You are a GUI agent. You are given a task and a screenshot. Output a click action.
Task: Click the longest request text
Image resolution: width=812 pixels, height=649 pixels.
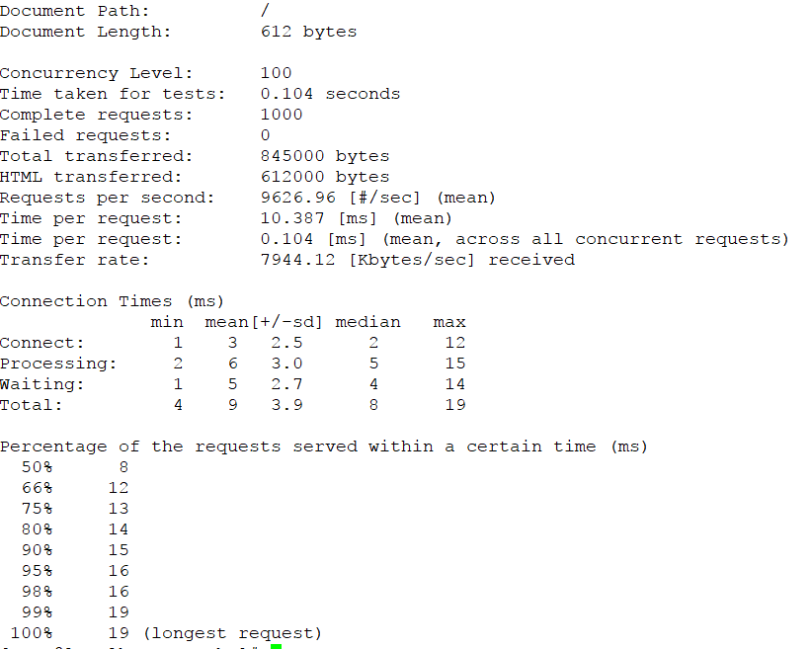click(232, 633)
